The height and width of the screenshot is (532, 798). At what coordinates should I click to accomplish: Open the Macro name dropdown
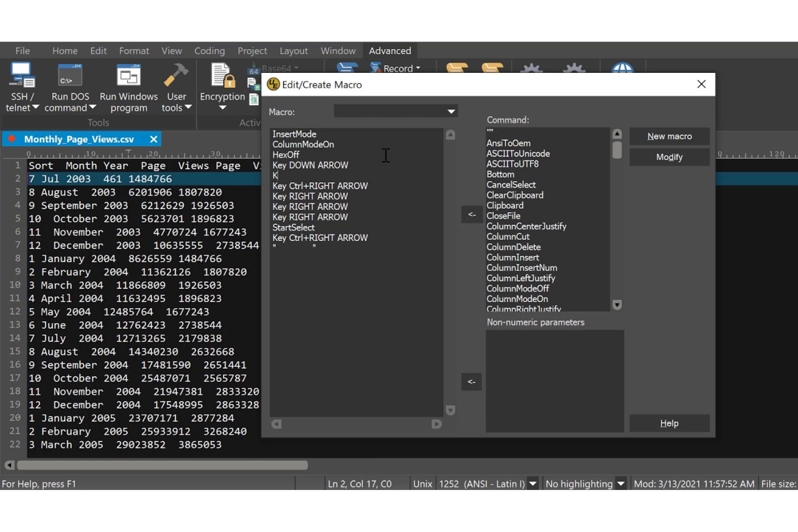pos(451,111)
